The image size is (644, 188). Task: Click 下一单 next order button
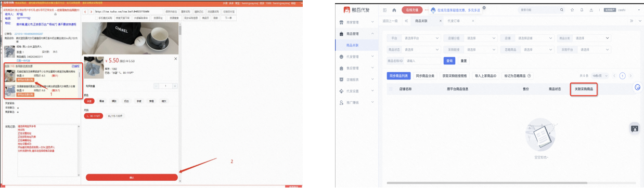pos(228,18)
